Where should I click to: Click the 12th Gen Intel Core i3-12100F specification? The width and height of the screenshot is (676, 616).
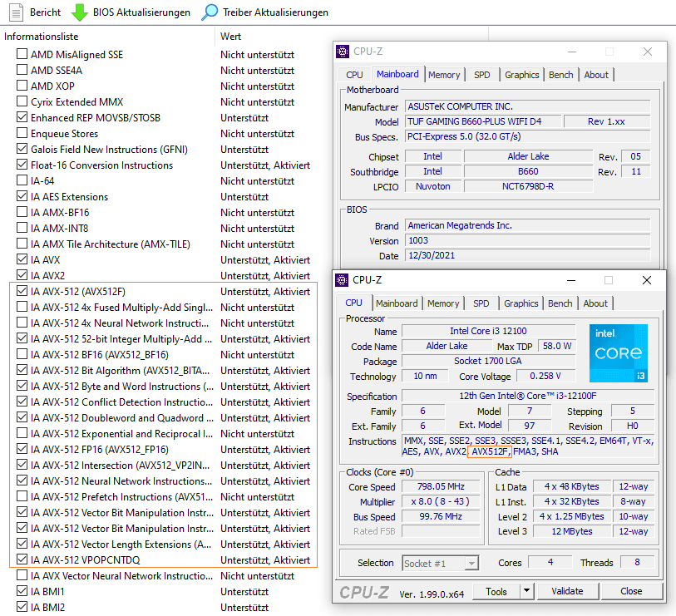click(x=528, y=396)
